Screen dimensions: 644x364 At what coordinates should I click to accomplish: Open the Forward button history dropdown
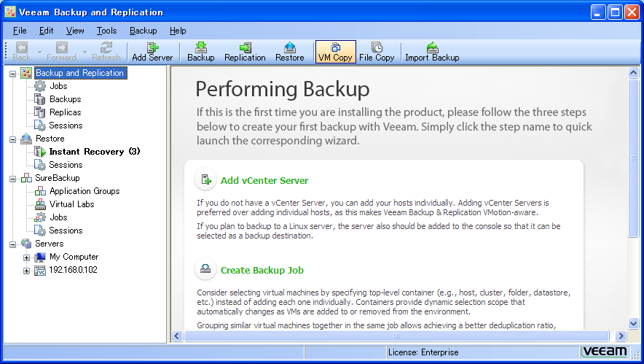coord(85,52)
